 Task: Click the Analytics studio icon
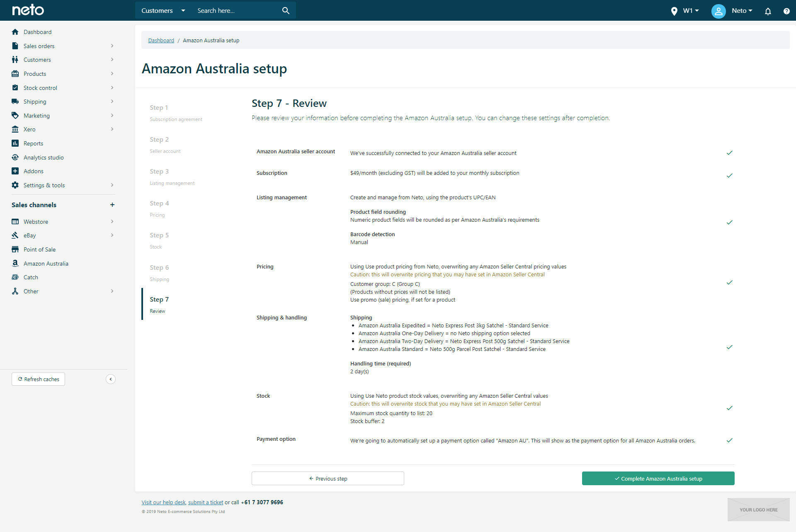(15, 157)
